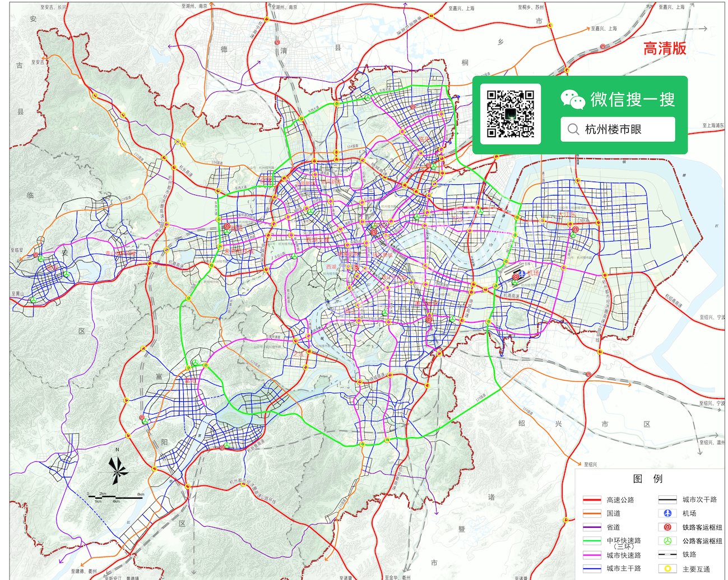Click the airport icon on the map
This screenshot has width=728, height=580.
tap(522, 273)
